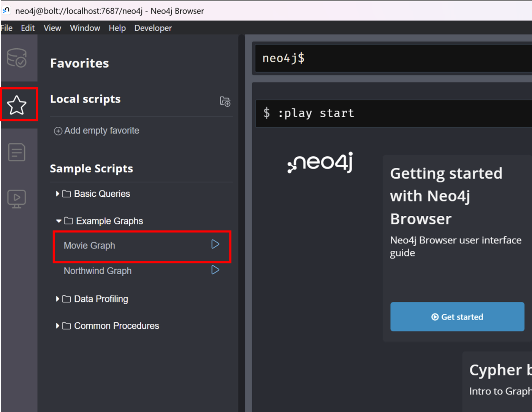Click the Local scripts heading

click(85, 99)
